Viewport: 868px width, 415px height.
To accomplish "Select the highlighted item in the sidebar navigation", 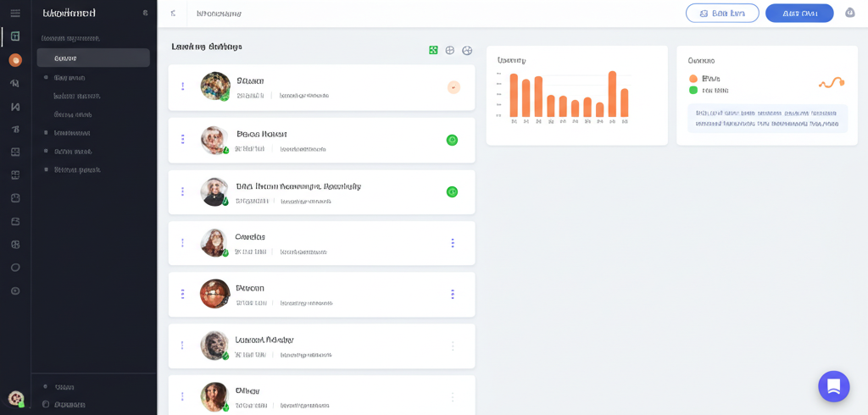I will click(93, 58).
